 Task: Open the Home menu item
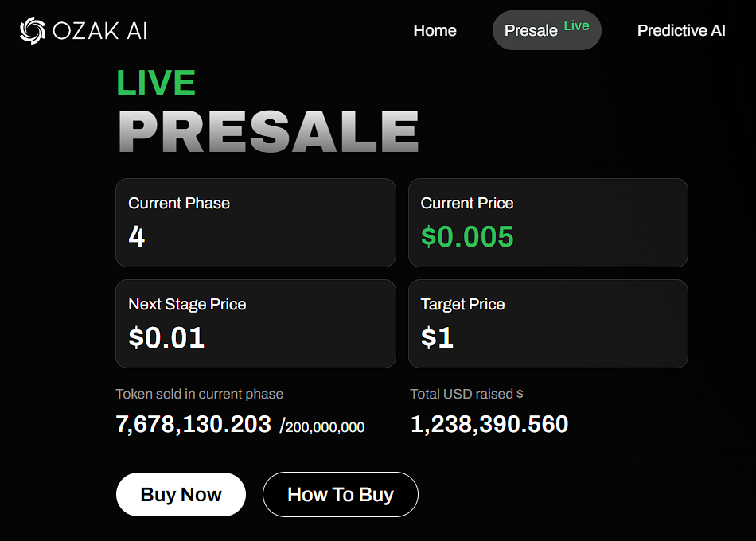435,30
